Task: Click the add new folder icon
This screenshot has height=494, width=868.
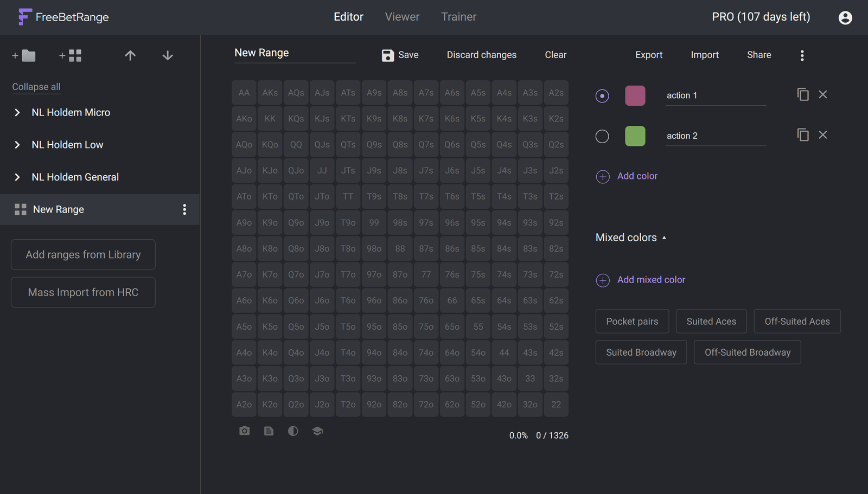Action: [x=24, y=55]
